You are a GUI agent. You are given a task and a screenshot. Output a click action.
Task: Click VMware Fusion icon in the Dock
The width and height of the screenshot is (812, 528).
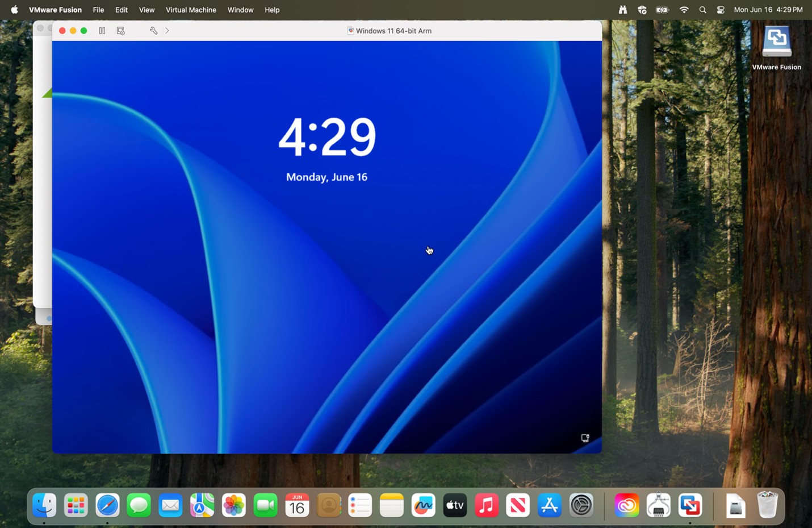tap(690, 505)
